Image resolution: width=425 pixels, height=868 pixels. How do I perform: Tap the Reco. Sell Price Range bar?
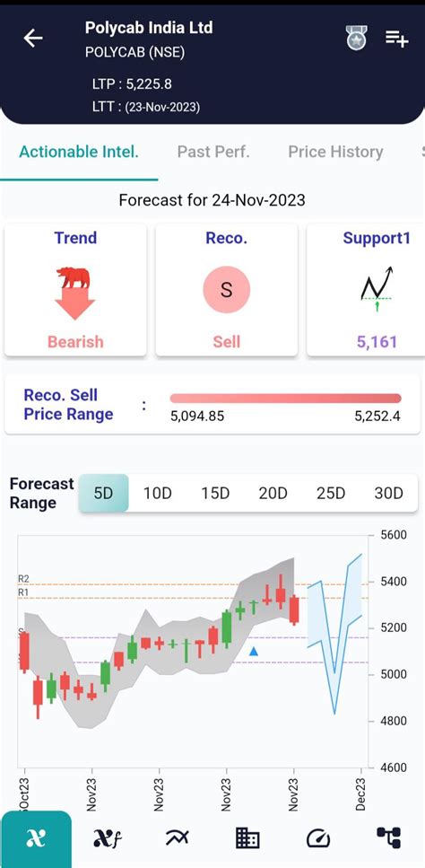point(286,399)
